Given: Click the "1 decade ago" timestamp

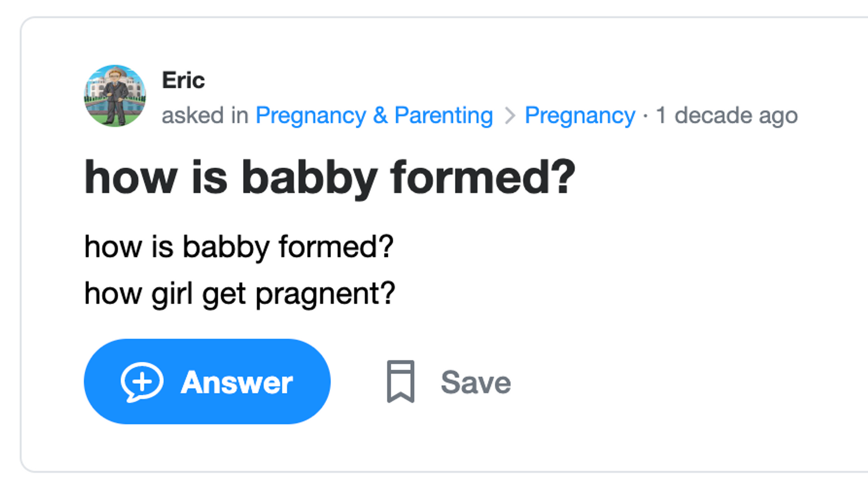Looking at the screenshot, I should point(726,115).
